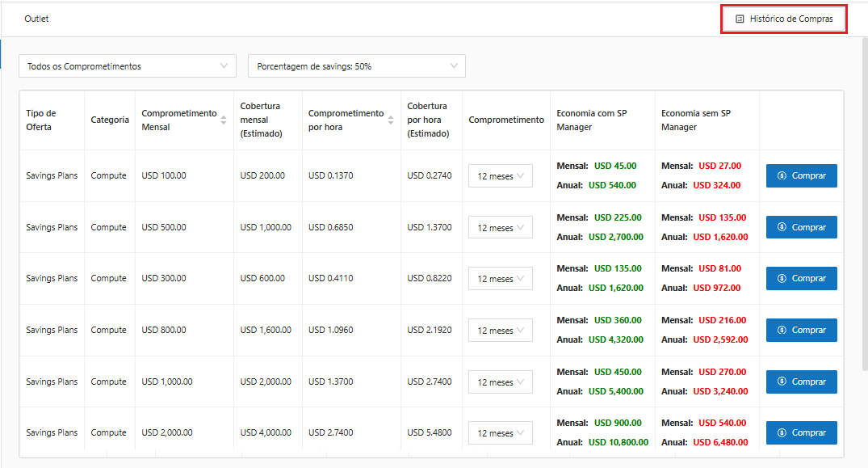Click the Economia com SP Manager header

[591, 120]
